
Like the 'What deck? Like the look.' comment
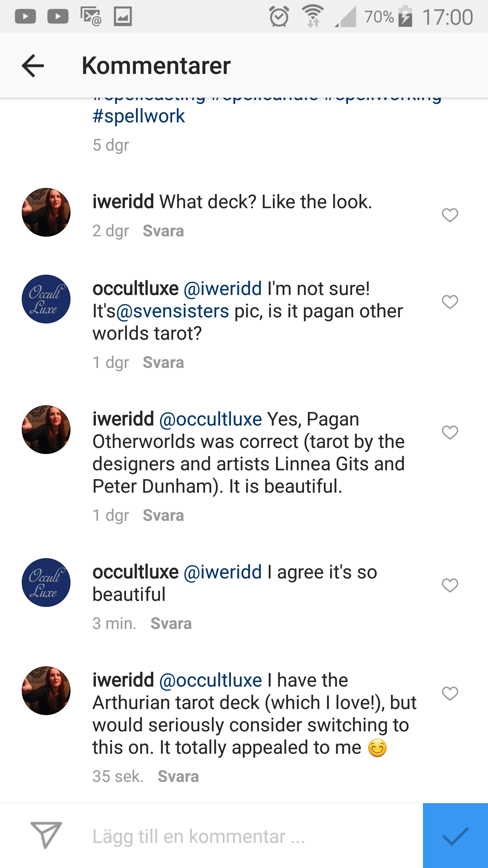coord(450,215)
